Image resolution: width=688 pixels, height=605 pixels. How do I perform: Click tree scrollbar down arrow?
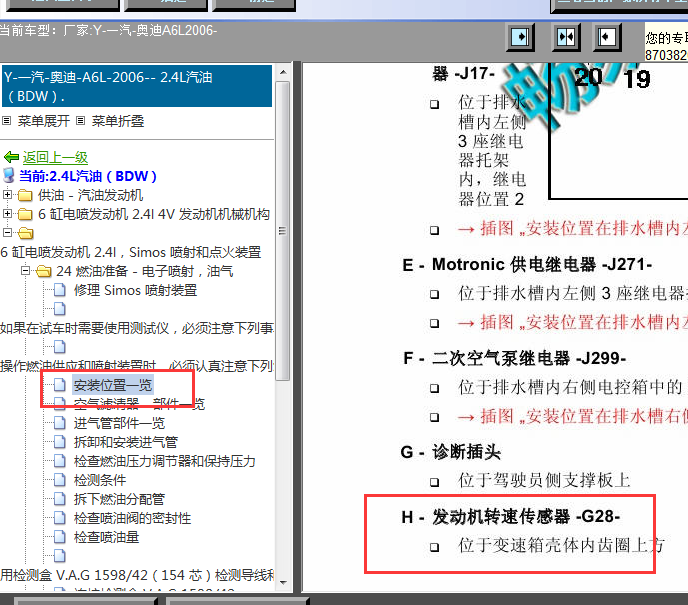(283, 583)
